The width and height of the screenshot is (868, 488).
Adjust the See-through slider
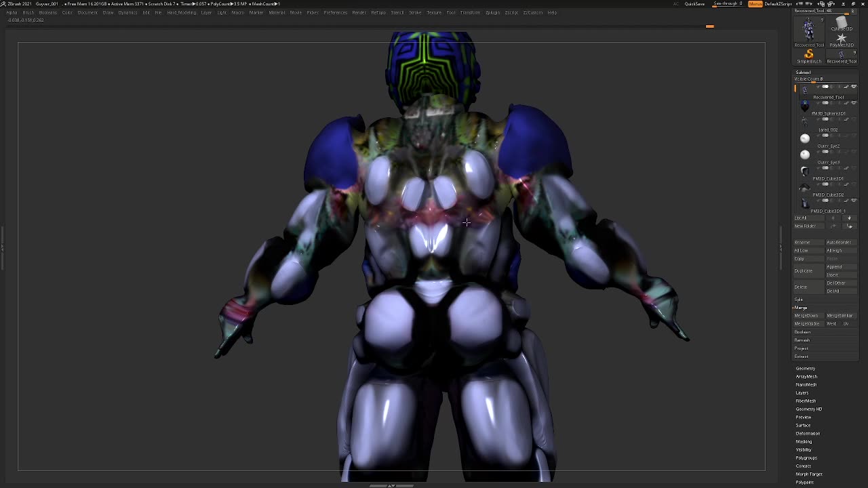tap(728, 4)
